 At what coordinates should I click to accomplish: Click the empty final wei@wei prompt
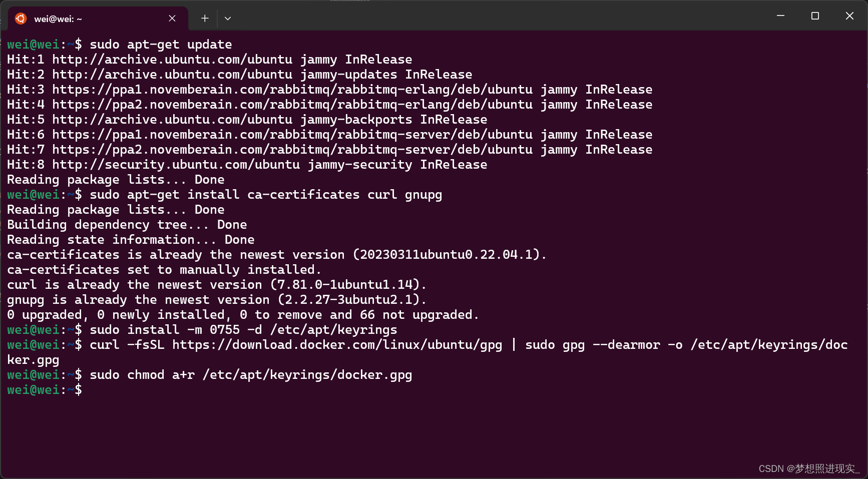point(45,390)
